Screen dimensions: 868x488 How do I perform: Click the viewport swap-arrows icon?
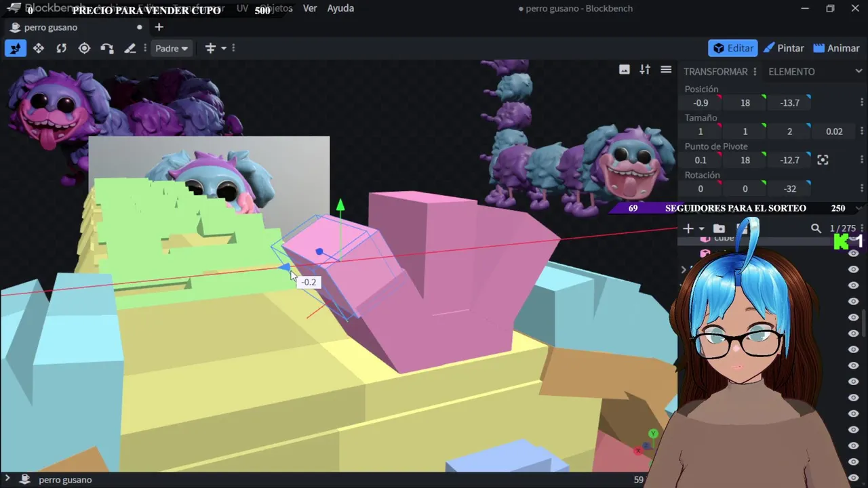tap(645, 70)
